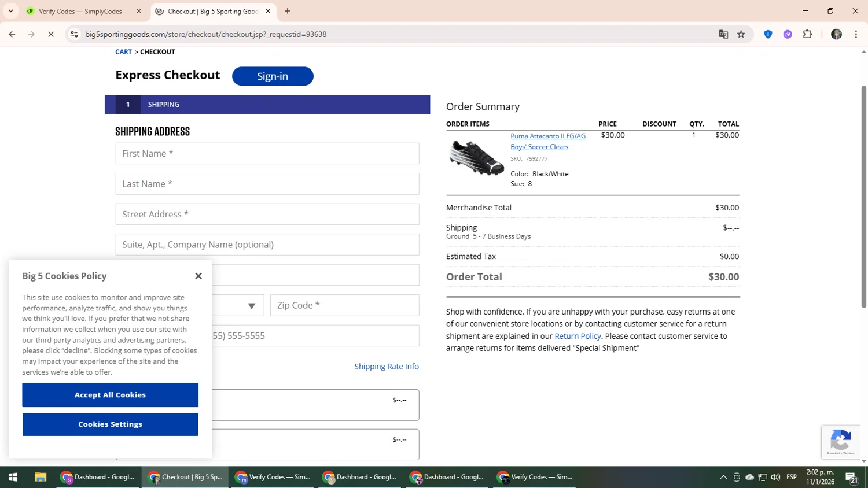Viewport: 868px width, 488px height.
Task: Click the Sign-in button
Action: [x=273, y=76]
